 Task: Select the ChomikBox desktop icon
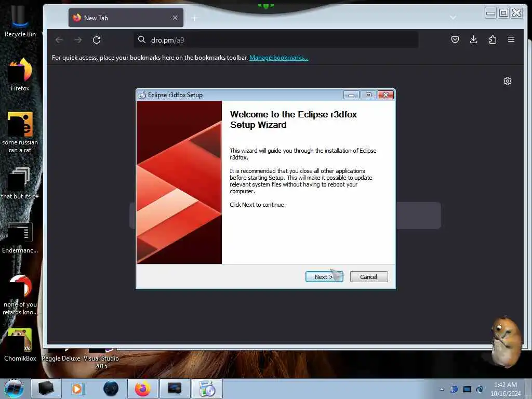pos(20,345)
